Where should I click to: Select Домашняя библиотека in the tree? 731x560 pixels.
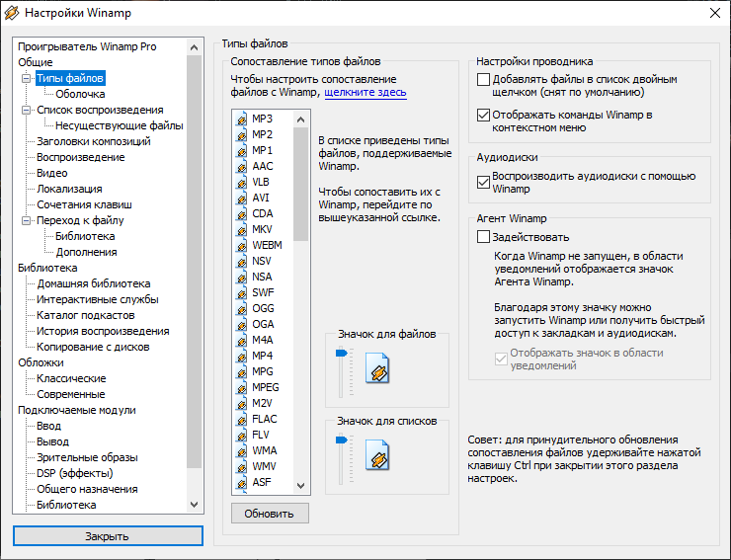94,283
